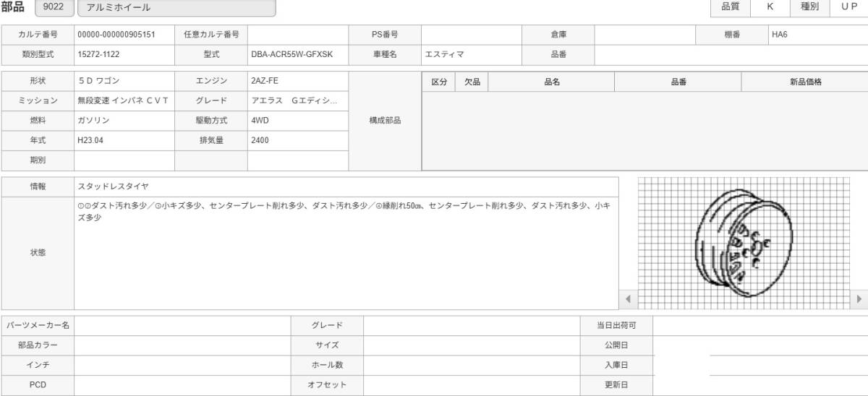Click the empty インチ value field

click(x=182, y=365)
